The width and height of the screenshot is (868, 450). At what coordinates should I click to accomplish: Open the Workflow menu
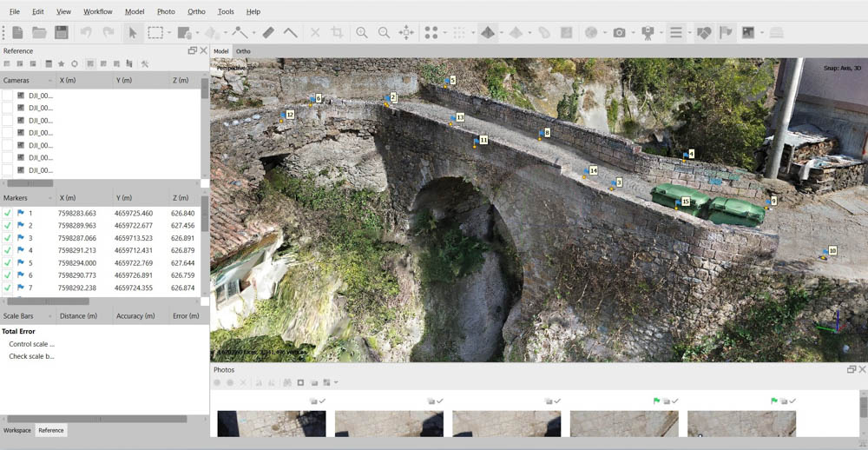(x=98, y=11)
